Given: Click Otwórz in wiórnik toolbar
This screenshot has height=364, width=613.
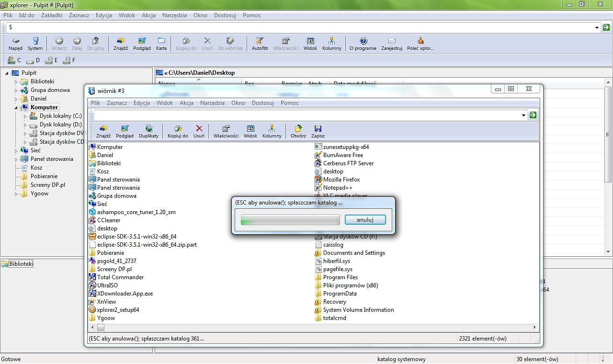Looking at the screenshot, I should 298,132.
